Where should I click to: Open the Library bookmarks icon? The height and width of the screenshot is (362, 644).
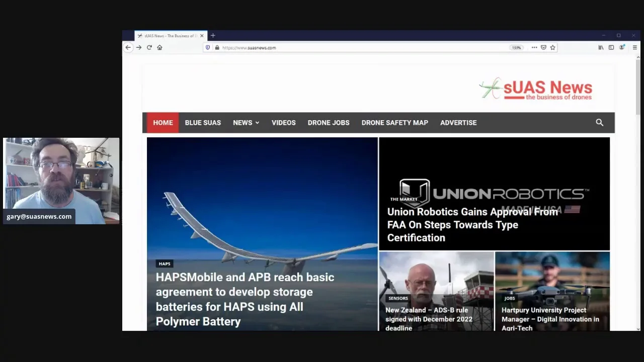601,47
